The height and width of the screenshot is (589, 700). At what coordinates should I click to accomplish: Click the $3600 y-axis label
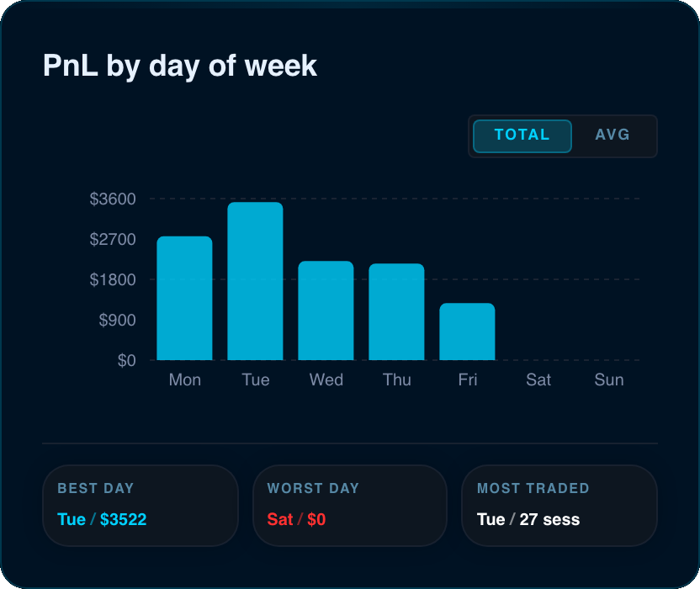click(x=113, y=199)
